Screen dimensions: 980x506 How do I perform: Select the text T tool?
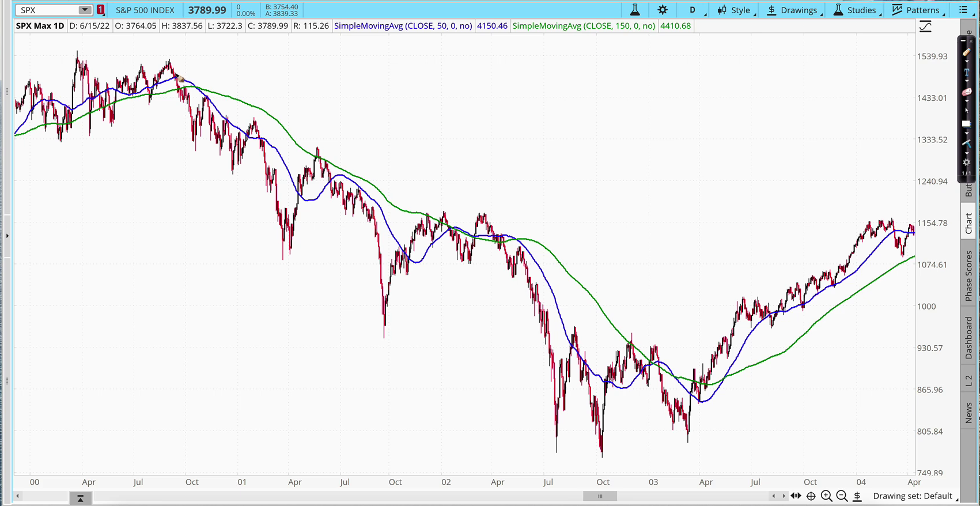(967, 72)
